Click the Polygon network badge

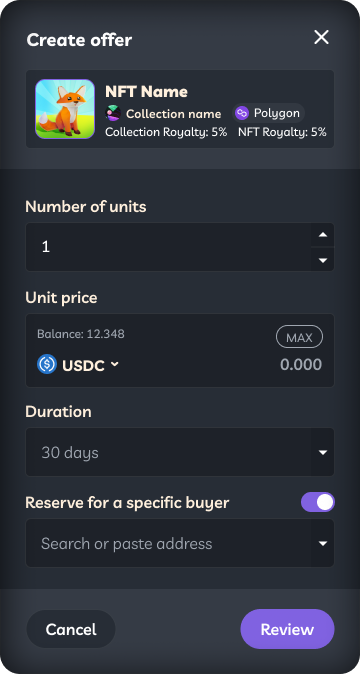click(x=268, y=113)
